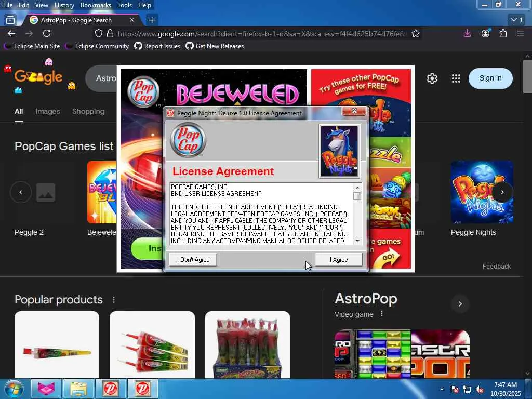Open the Bookmarks menu in Firefox

pyautogui.click(x=96, y=5)
